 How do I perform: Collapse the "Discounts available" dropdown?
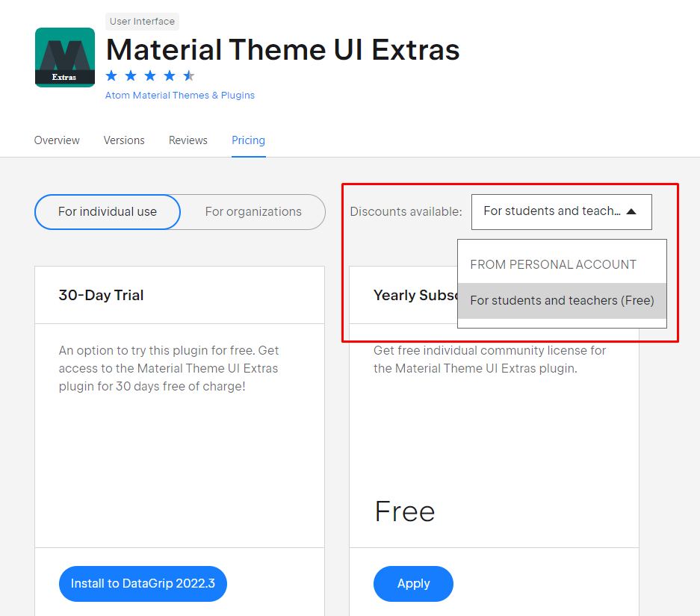(x=561, y=211)
